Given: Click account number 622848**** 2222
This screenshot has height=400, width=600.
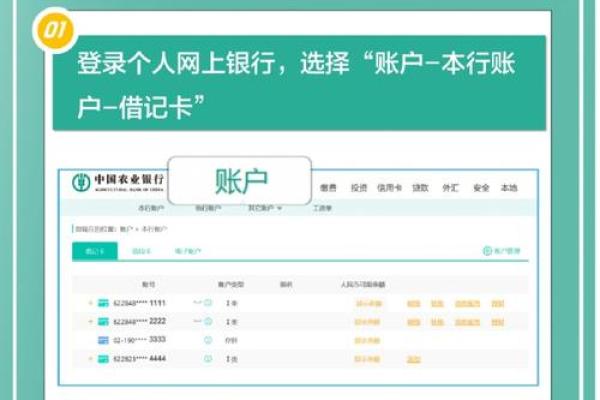Looking at the screenshot, I should click(x=139, y=322).
